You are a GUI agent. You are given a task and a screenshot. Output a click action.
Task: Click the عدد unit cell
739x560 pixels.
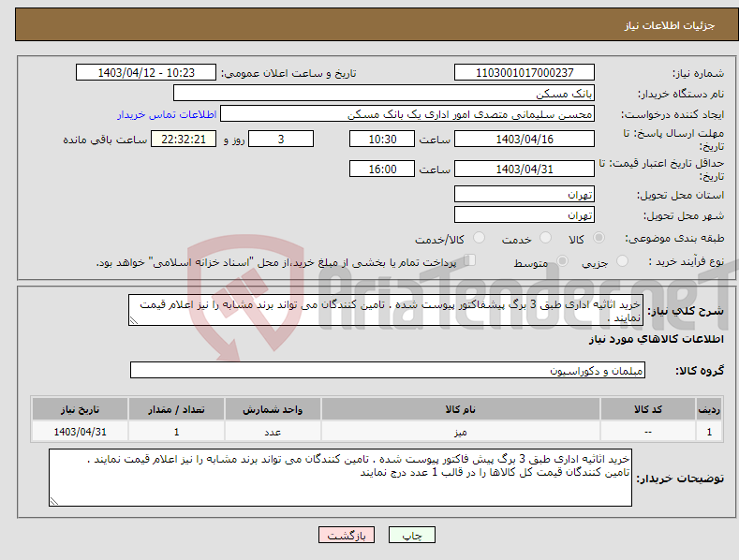(x=273, y=432)
